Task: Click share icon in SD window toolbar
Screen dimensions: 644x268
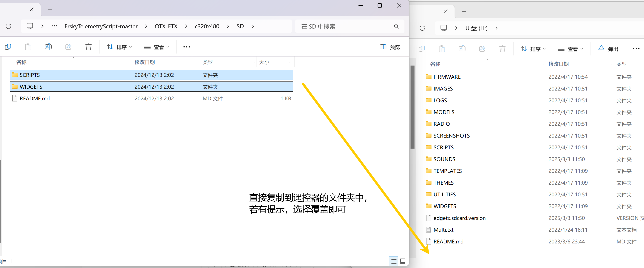Action: 68,47
